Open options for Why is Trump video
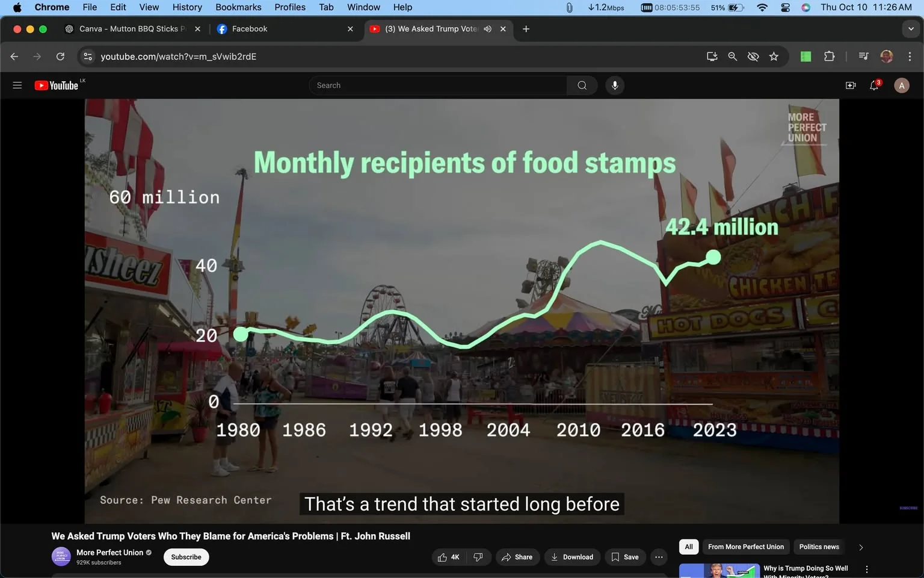The height and width of the screenshot is (578, 924). coord(867,570)
